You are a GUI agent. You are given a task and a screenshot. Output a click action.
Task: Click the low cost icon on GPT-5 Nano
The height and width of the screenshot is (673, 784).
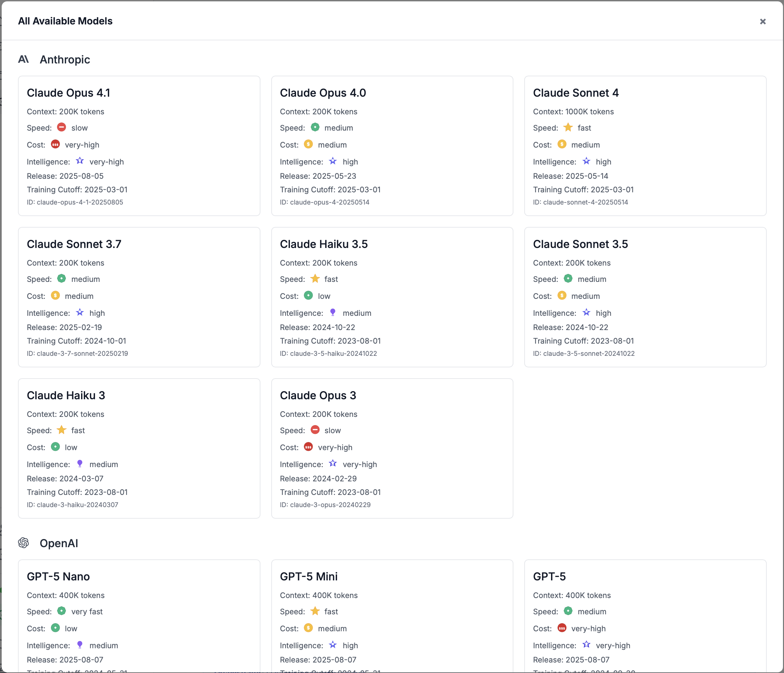55,628
